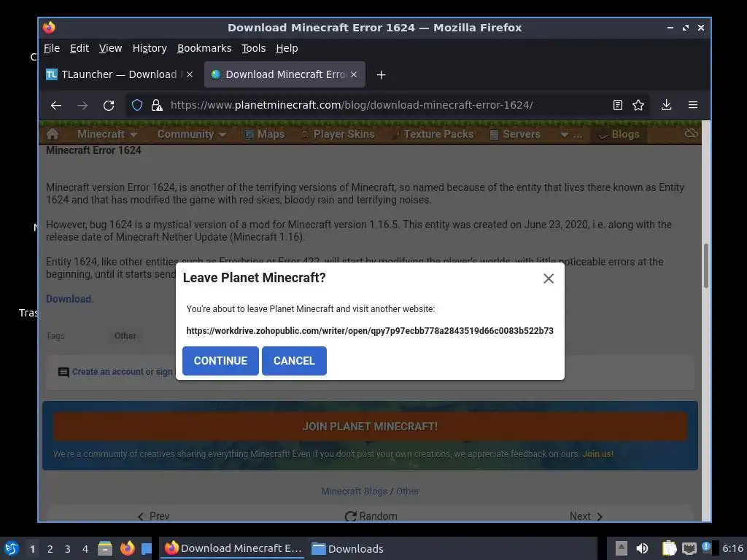Close the Download Minecraft Error tab
The width and height of the screenshot is (747, 560).
[x=354, y=74]
